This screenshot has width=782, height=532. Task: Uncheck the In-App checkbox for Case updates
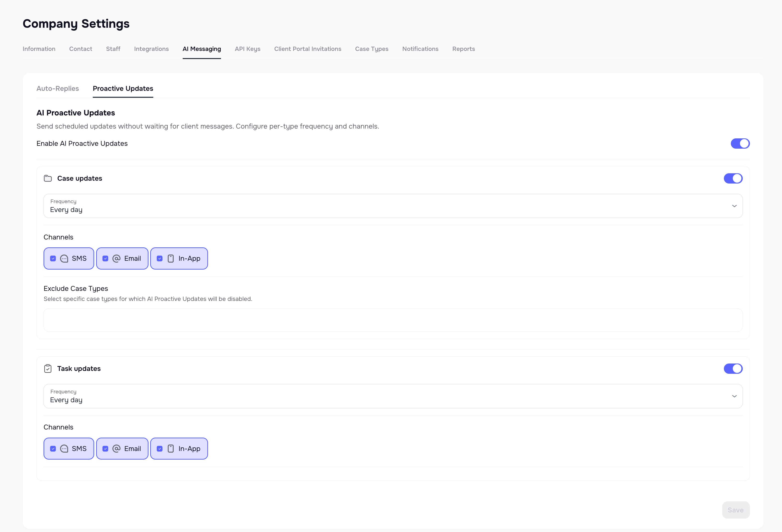point(160,258)
